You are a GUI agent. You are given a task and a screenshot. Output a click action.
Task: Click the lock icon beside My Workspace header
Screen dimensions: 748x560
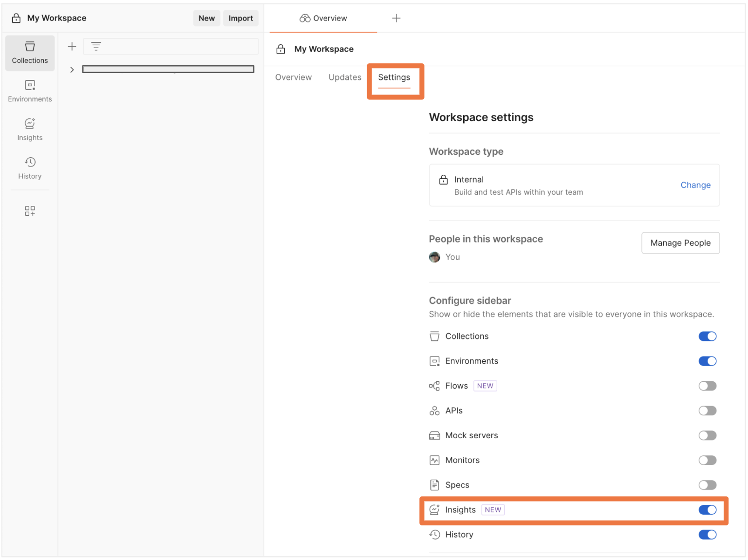[16, 18]
